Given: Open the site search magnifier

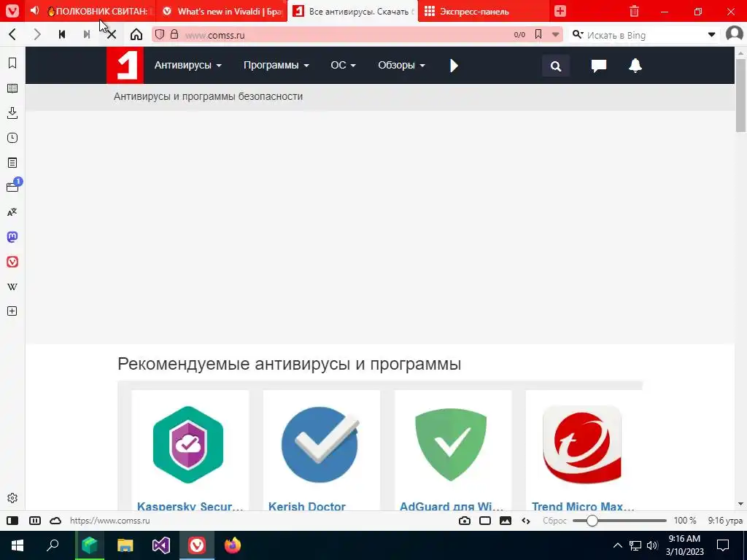Looking at the screenshot, I should 556,66.
